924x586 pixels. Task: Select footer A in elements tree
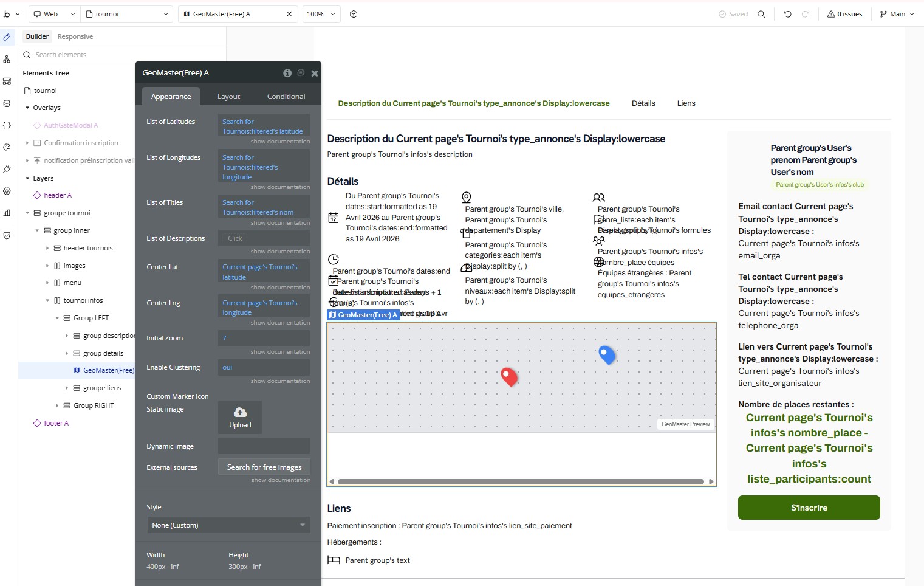click(56, 423)
